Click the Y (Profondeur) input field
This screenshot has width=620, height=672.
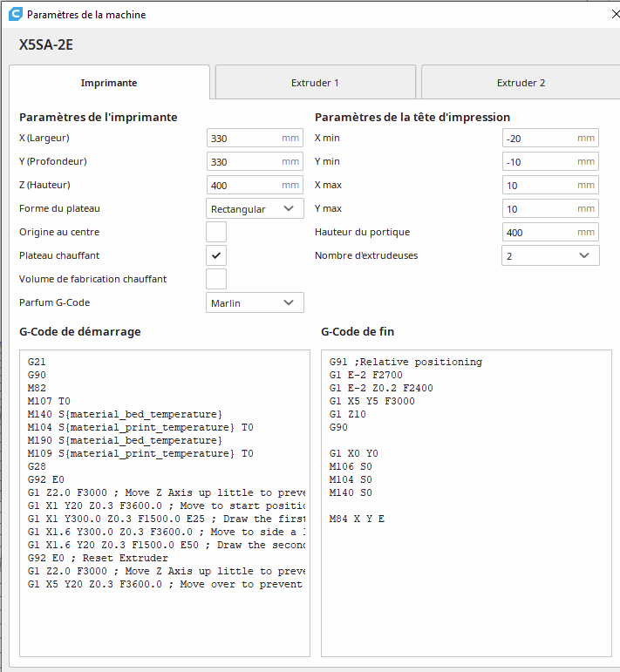click(255, 161)
